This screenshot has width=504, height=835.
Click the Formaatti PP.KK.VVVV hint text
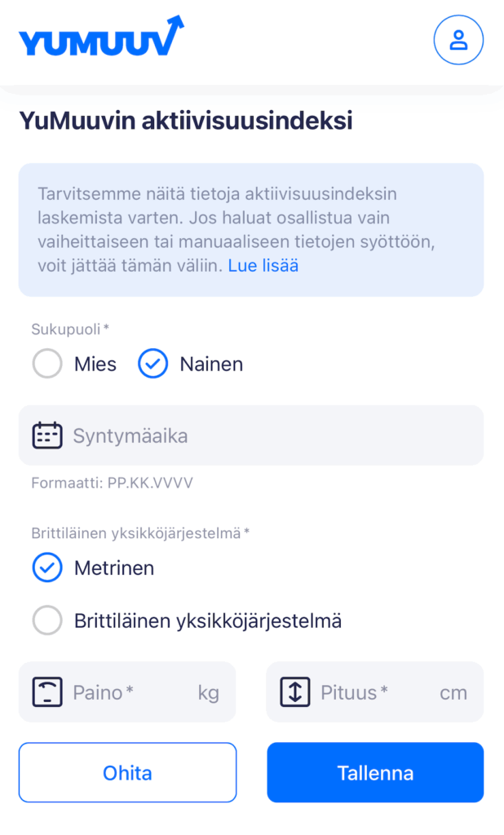(x=112, y=483)
